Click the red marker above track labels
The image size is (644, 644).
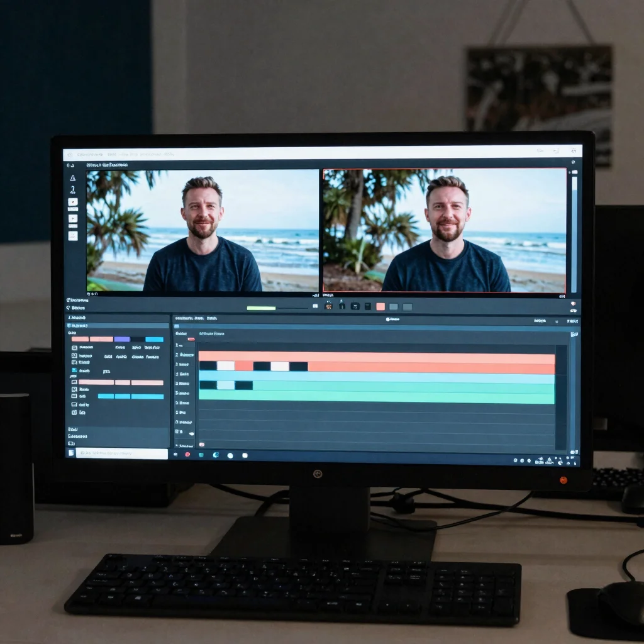pyautogui.click(x=191, y=339)
